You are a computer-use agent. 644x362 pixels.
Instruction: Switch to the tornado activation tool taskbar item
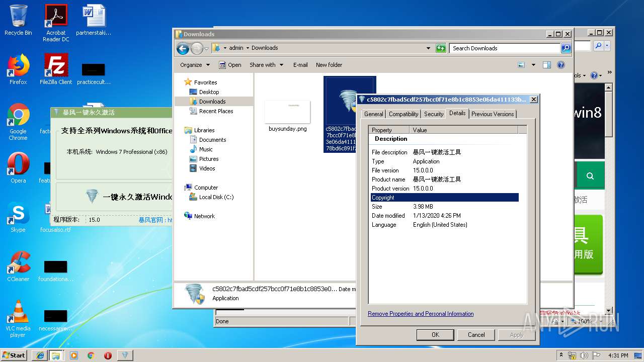click(125, 355)
